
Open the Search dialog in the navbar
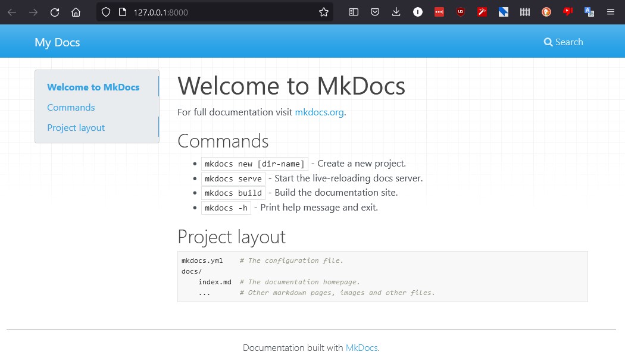coord(563,42)
